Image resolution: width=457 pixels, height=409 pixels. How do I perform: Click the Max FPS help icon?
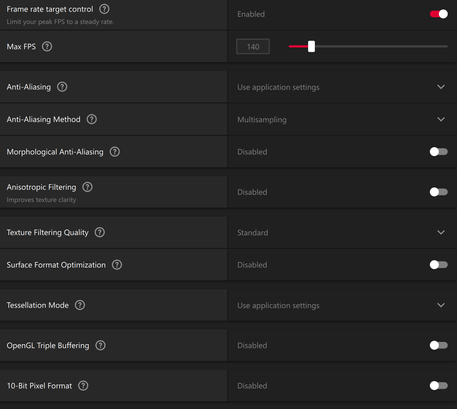point(47,46)
